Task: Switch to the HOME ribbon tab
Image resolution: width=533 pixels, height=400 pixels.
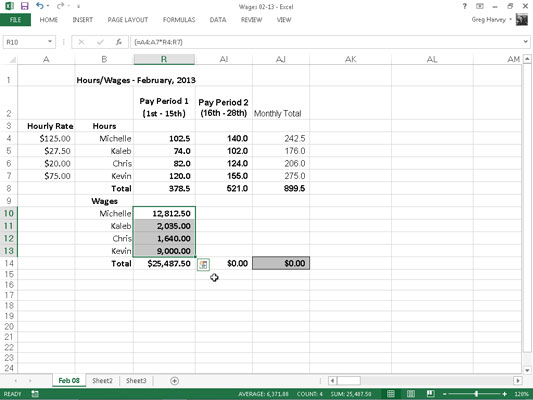Action: [x=49, y=20]
